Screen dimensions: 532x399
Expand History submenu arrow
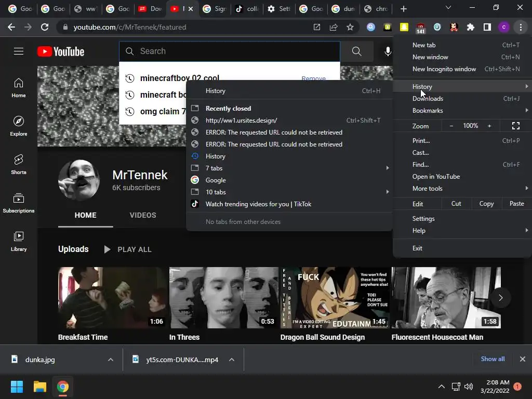[x=527, y=87]
